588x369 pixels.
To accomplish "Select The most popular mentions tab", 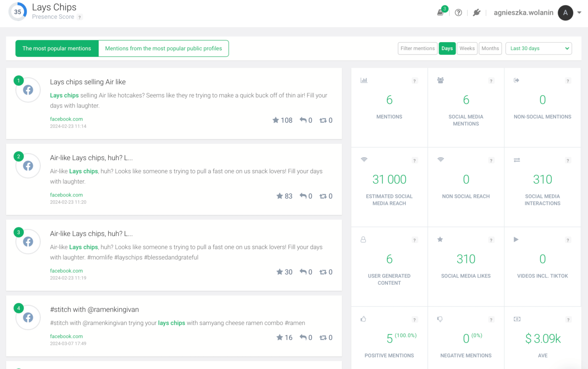I will click(x=57, y=48).
